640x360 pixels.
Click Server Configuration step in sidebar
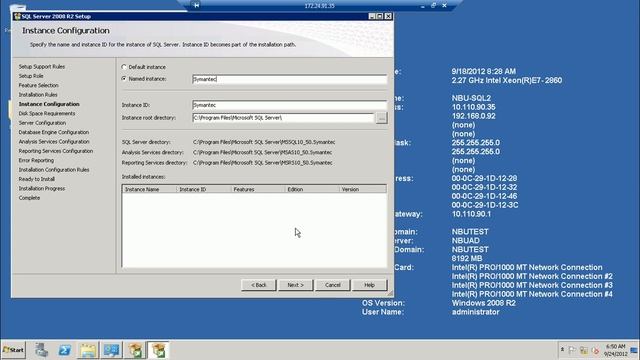point(42,123)
